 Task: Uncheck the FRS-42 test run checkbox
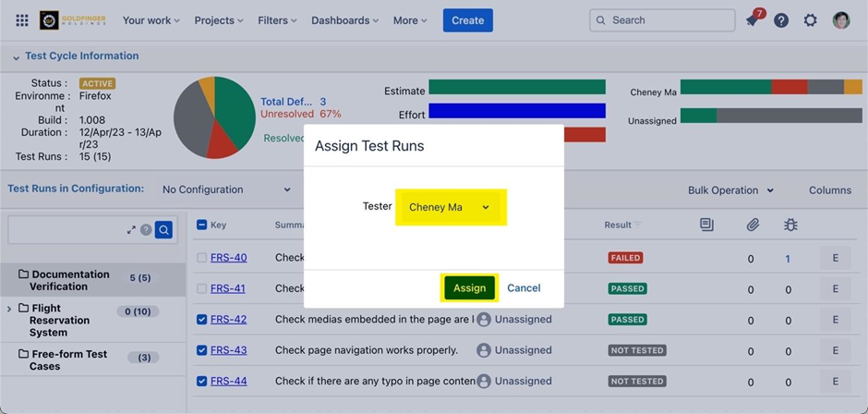click(x=201, y=320)
